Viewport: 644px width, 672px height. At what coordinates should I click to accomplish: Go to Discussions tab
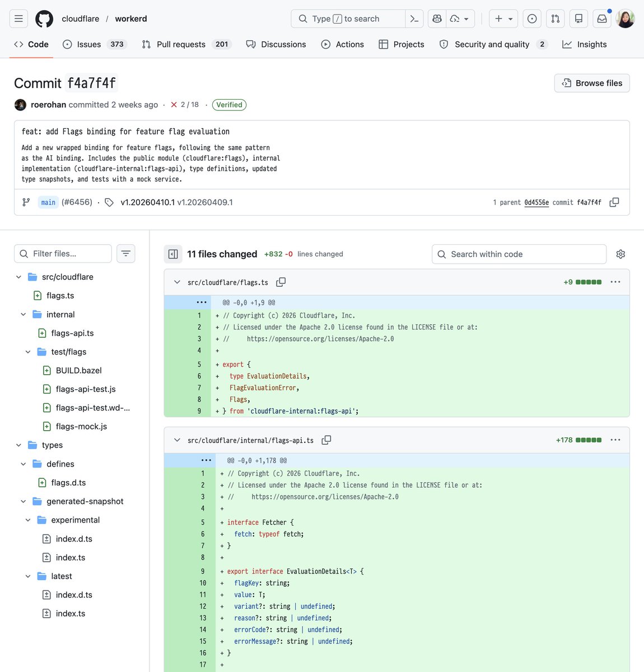276,44
